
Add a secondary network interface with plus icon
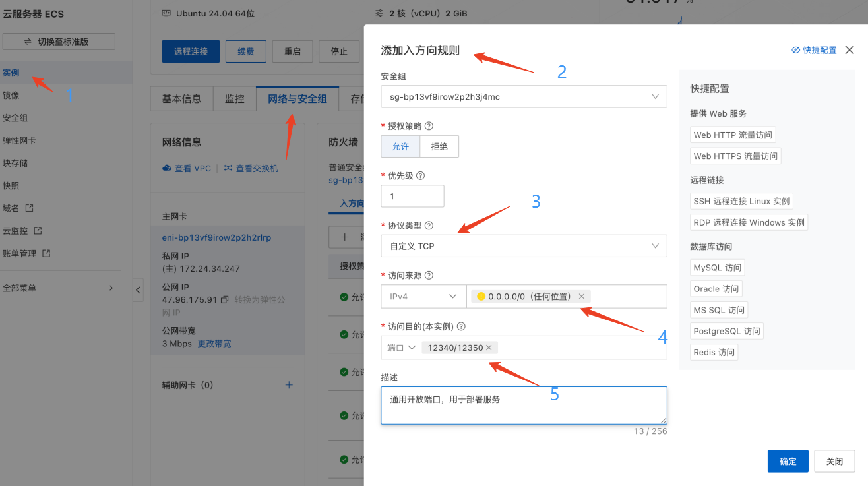[x=289, y=385]
